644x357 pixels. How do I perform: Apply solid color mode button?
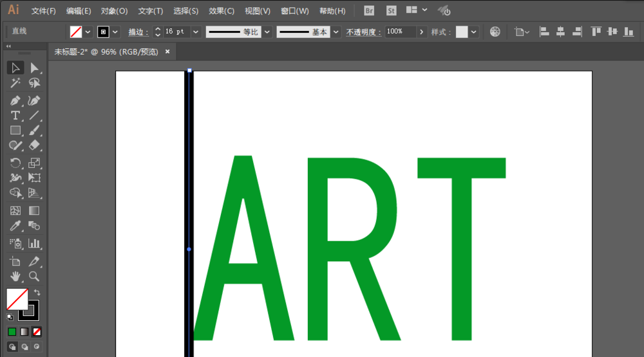tap(12, 331)
